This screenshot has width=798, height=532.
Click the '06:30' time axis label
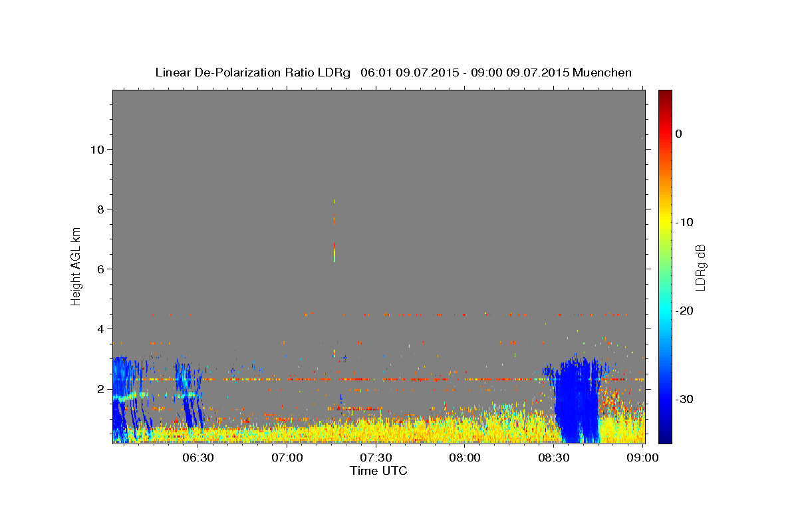(198, 458)
